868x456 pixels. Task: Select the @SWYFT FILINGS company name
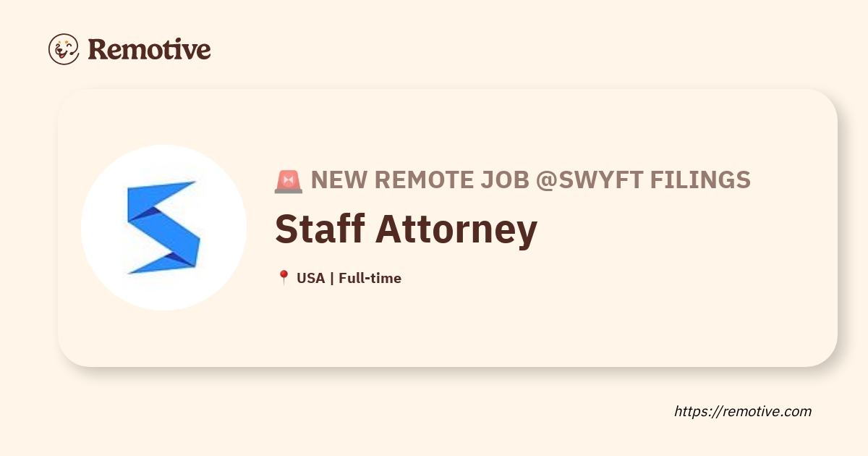tap(642, 180)
